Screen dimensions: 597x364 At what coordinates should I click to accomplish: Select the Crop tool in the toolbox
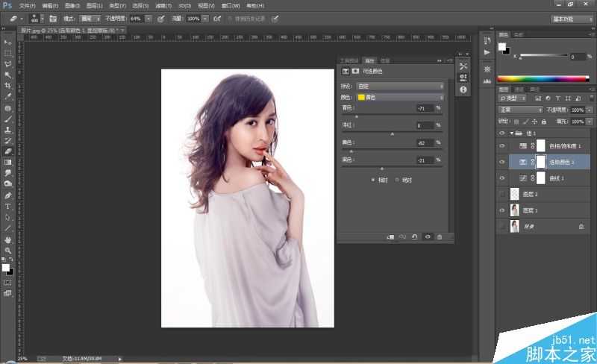[x=8, y=86]
